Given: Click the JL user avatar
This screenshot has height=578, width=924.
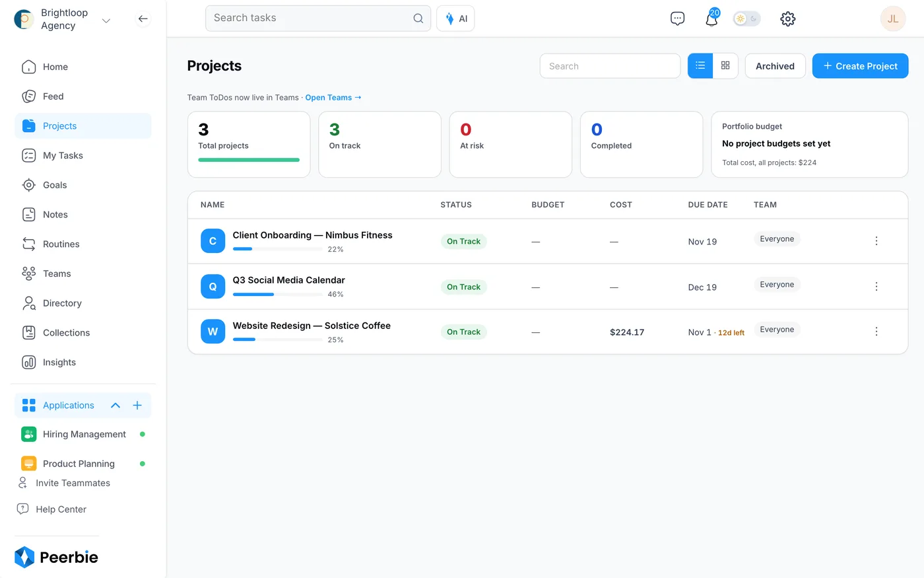Looking at the screenshot, I should [x=892, y=18].
